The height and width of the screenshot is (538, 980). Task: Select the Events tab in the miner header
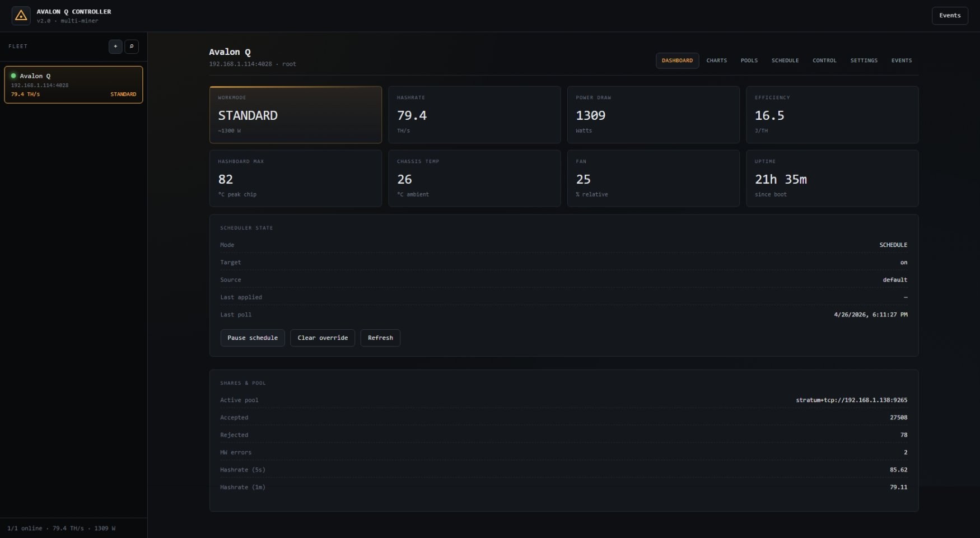click(x=902, y=60)
